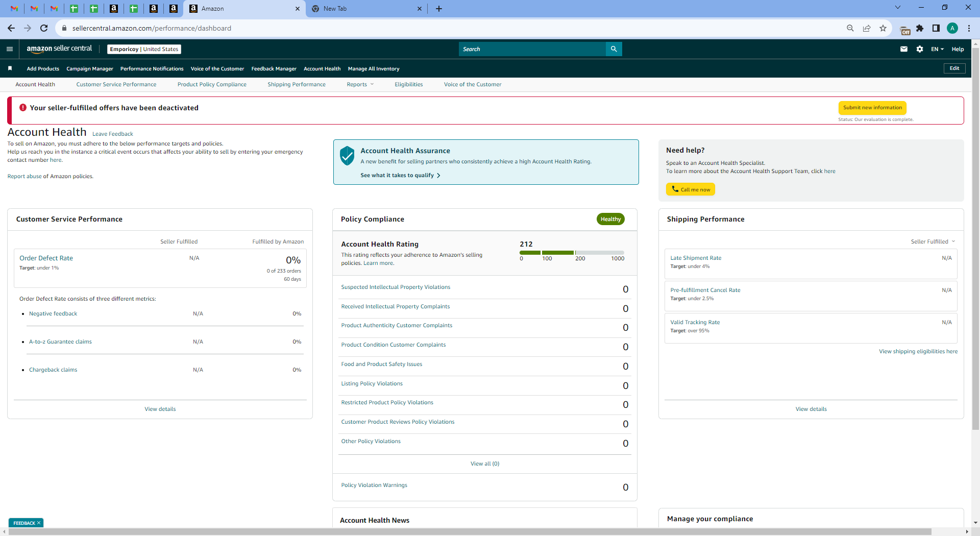Open the tab search chevron in the title bar
Image resolution: width=980 pixels, height=536 pixels.
click(x=898, y=7)
